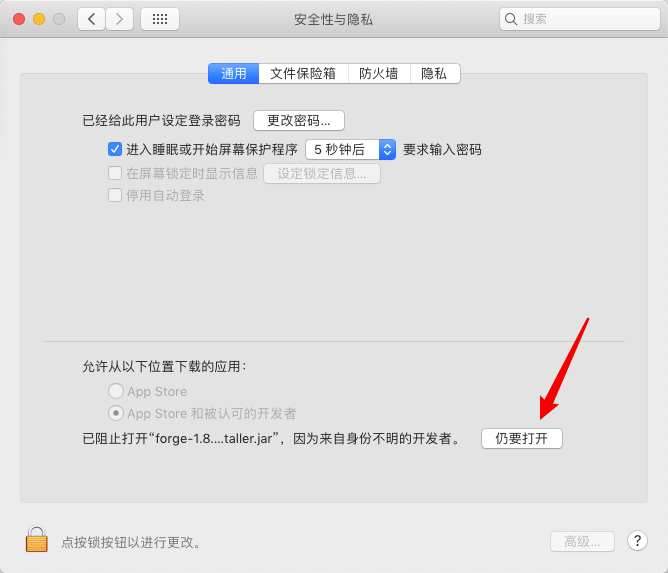Select the App Store only radio button
Viewport: 668px width, 573px height.
(x=116, y=391)
